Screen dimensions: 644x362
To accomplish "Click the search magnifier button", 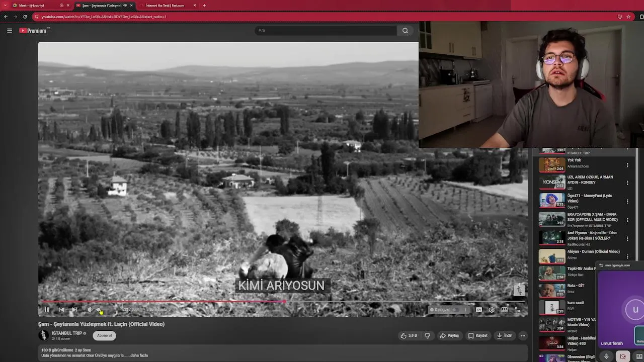I will (405, 31).
